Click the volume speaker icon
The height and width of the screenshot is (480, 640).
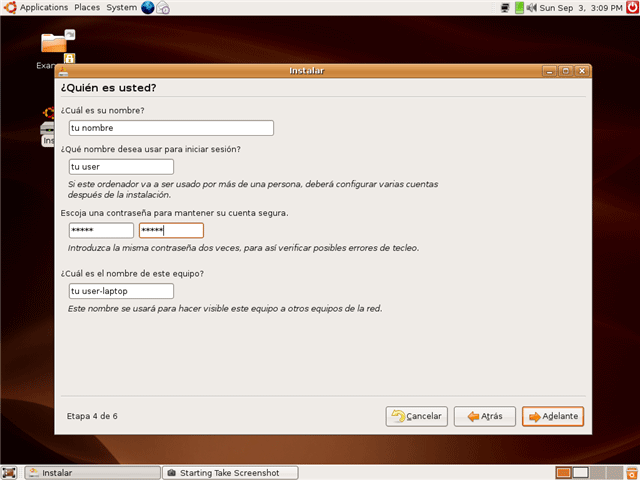[532, 8]
